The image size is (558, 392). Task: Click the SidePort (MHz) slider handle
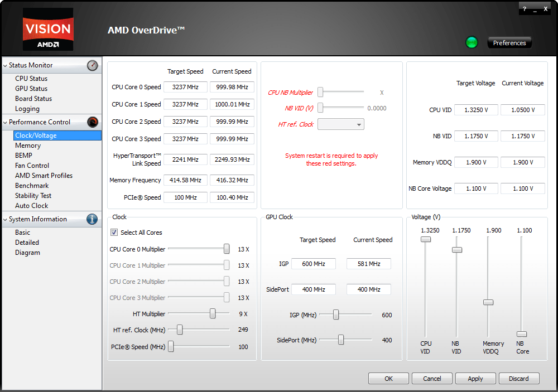pyautogui.click(x=341, y=340)
